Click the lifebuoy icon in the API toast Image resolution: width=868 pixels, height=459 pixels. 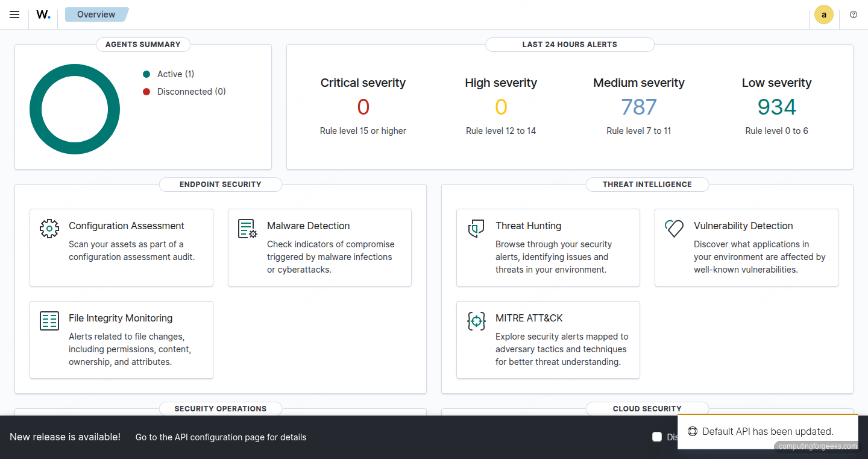pyautogui.click(x=693, y=431)
